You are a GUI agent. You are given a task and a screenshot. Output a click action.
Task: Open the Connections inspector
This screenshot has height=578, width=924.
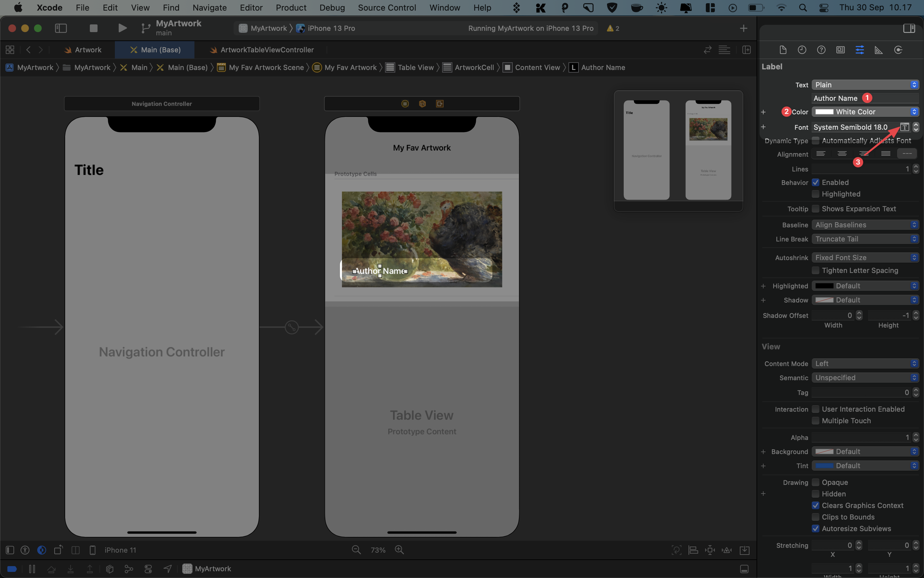pos(898,50)
